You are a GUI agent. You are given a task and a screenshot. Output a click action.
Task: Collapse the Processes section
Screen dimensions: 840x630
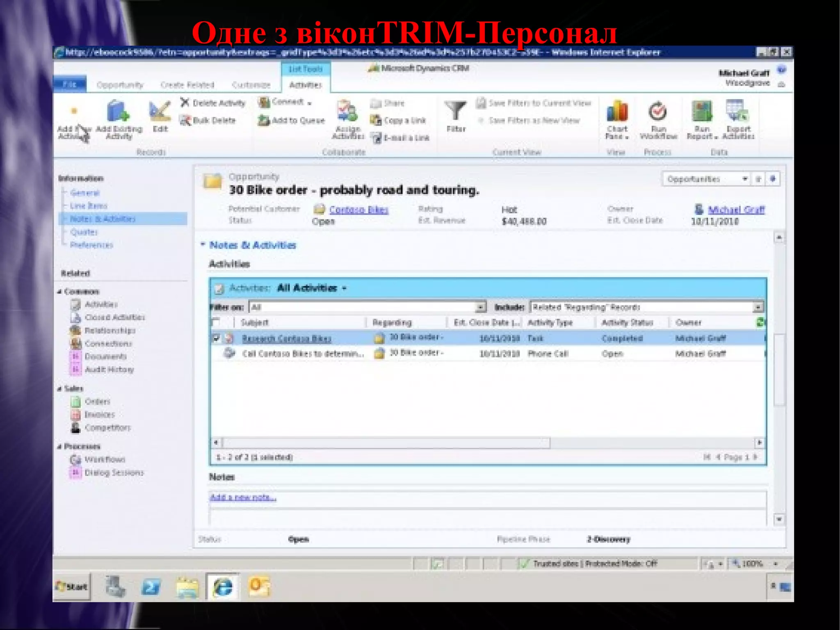tap(59, 446)
